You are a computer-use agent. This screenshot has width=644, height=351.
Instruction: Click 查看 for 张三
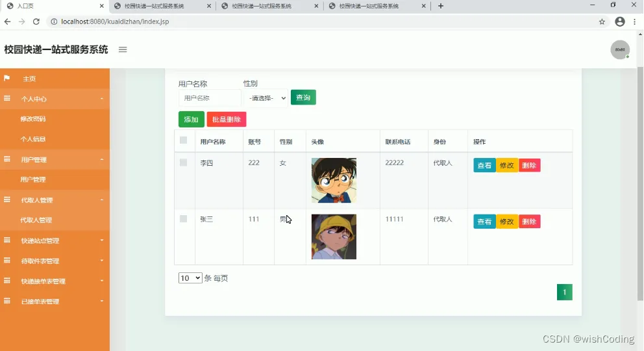click(484, 222)
